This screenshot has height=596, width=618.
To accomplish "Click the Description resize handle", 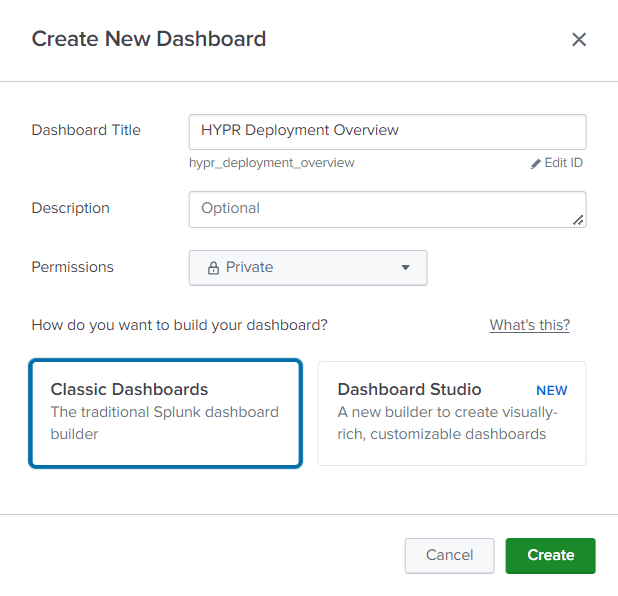I will (x=578, y=220).
